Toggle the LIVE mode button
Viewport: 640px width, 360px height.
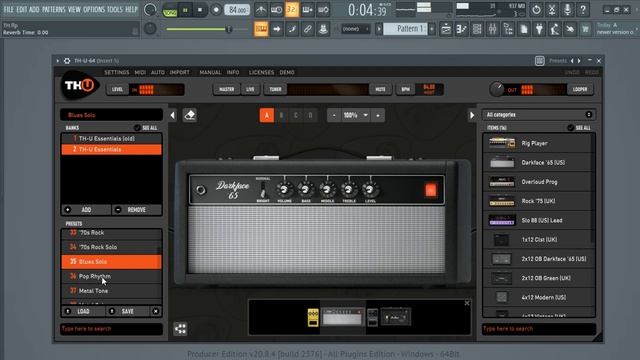250,89
